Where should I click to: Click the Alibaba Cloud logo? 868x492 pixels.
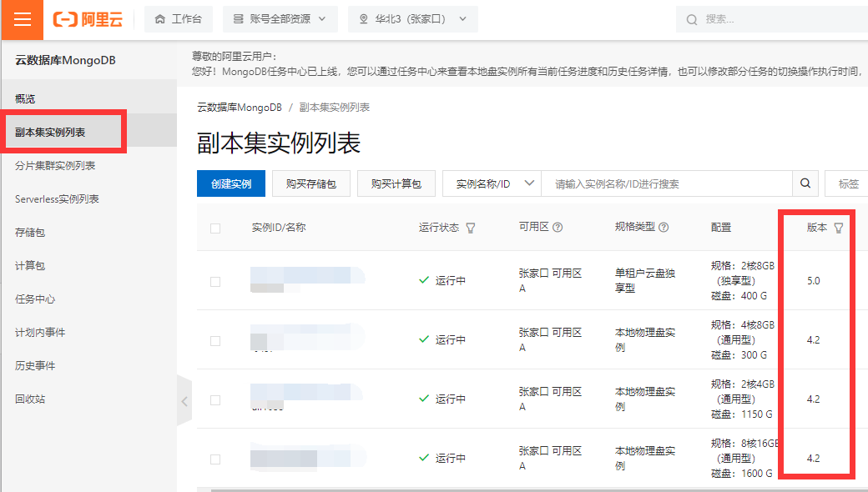tap(88, 20)
